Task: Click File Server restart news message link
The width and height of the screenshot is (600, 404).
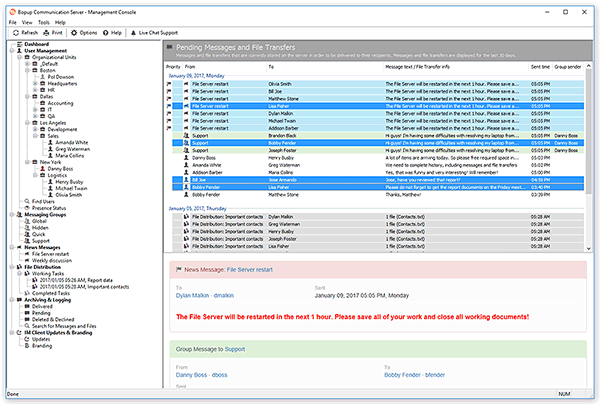Action: (x=250, y=270)
